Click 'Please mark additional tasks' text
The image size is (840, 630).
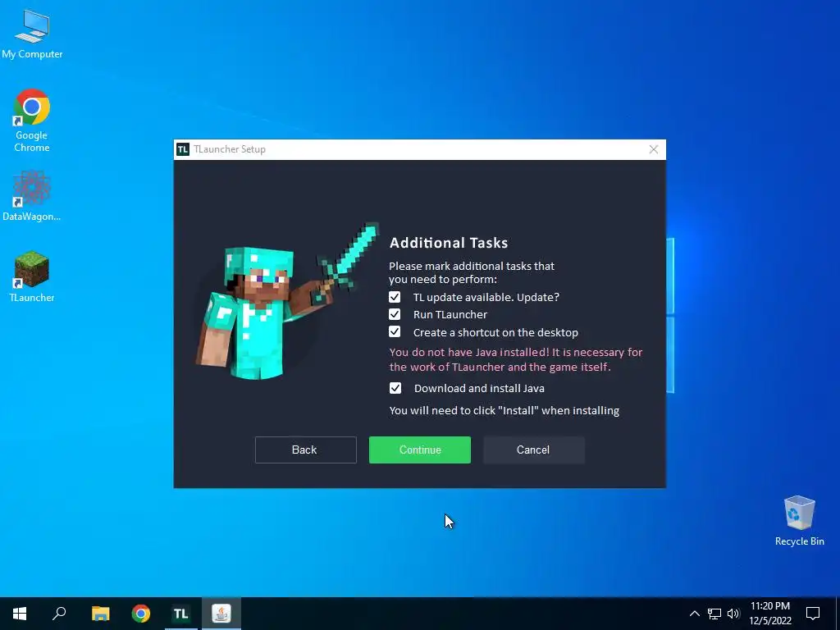[472, 272]
